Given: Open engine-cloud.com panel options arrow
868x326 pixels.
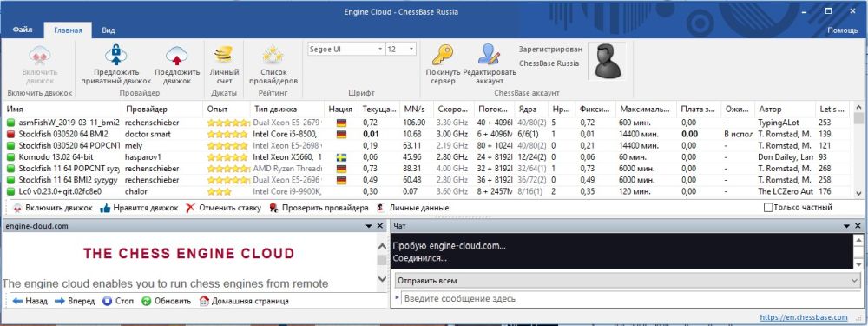Looking at the screenshot, I should tap(369, 226).
